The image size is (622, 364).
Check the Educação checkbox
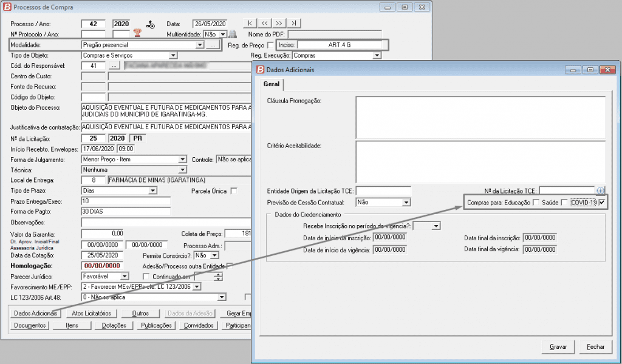click(x=535, y=203)
